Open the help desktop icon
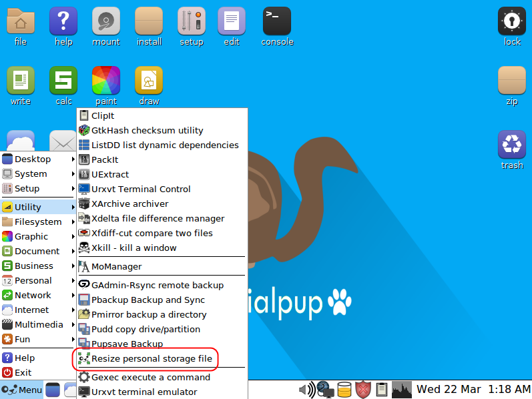Viewport: 532px width, 399px height. (63, 21)
